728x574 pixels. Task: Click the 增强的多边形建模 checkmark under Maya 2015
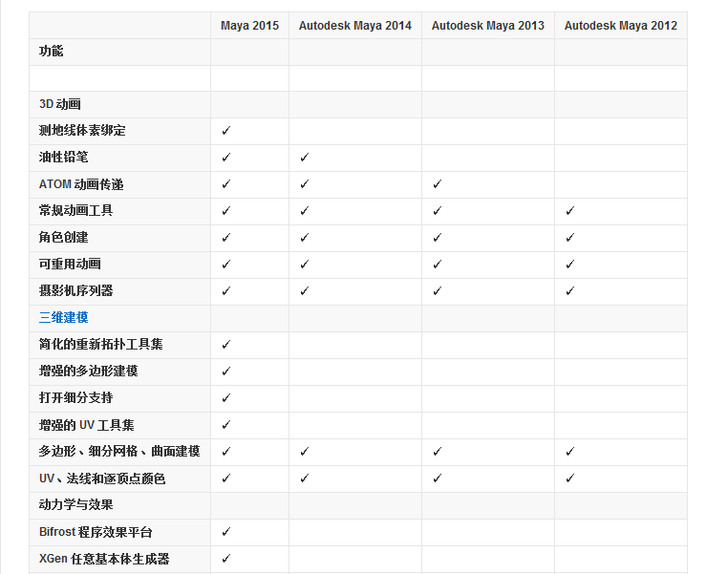tap(226, 372)
